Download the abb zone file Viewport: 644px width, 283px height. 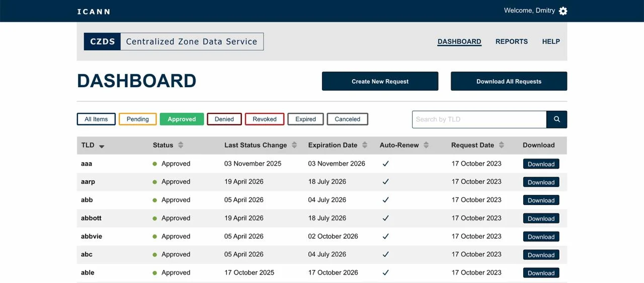541,200
